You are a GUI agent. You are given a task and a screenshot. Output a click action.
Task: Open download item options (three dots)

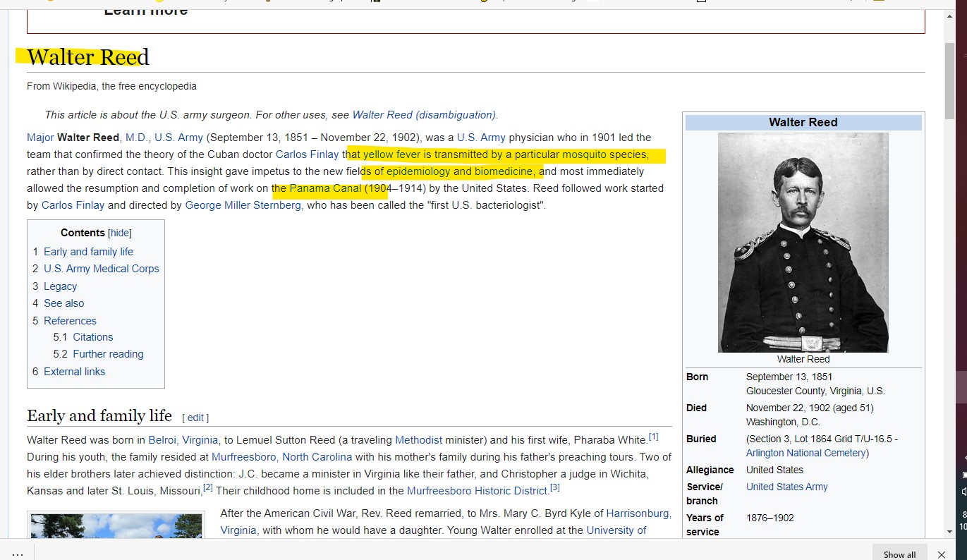[x=18, y=554]
